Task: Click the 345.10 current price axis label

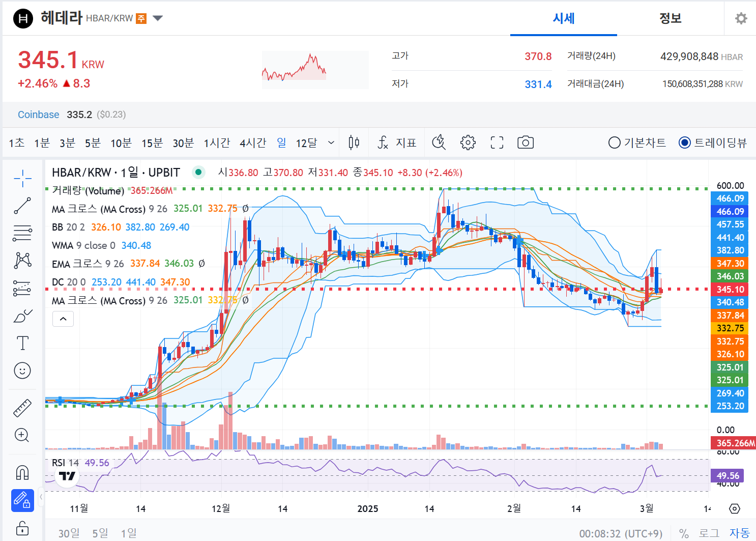Action: pos(730,290)
